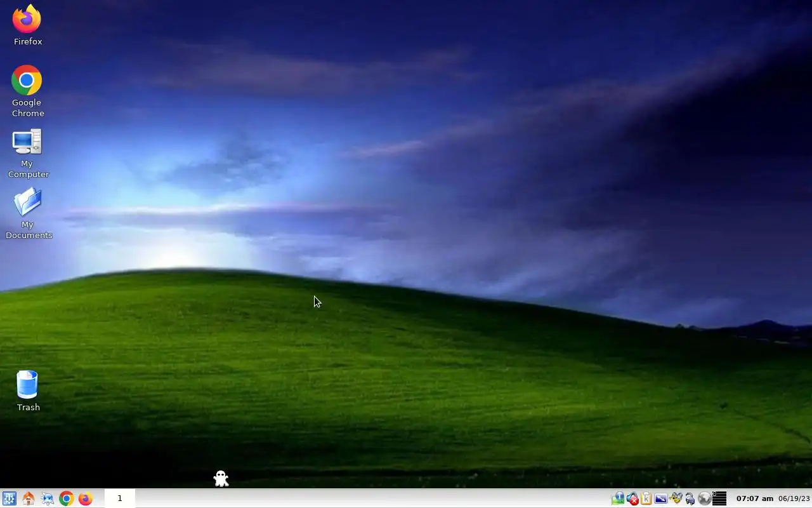Launch Firefox from the taskbar

pyautogui.click(x=85, y=498)
